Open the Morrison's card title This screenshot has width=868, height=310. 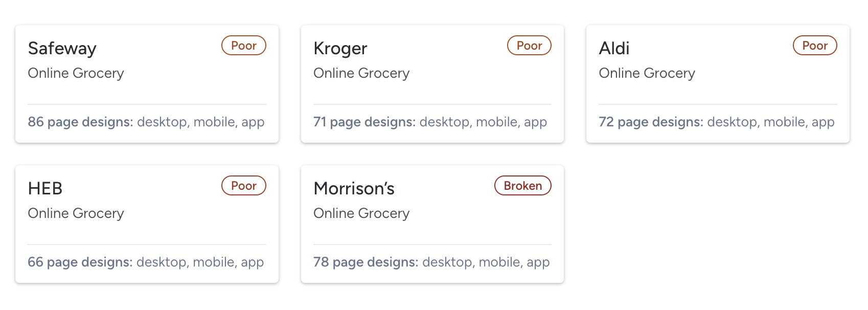(x=354, y=189)
